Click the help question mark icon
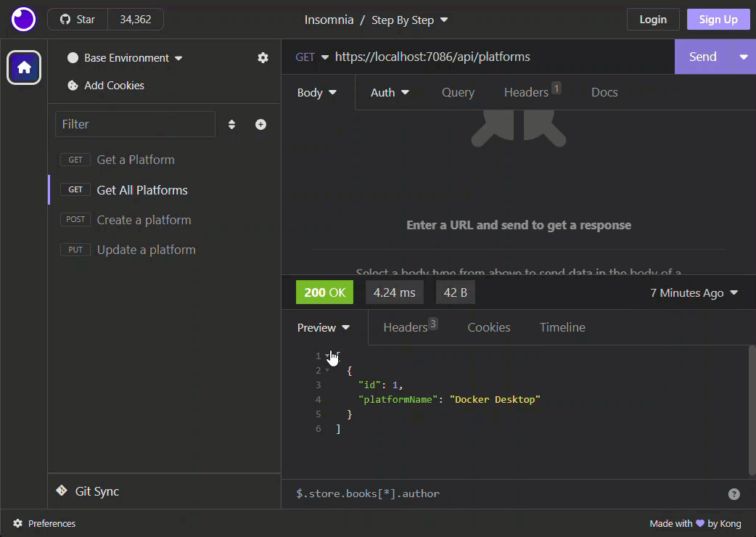Viewport: 756px width, 537px height. (x=734, y=494)
